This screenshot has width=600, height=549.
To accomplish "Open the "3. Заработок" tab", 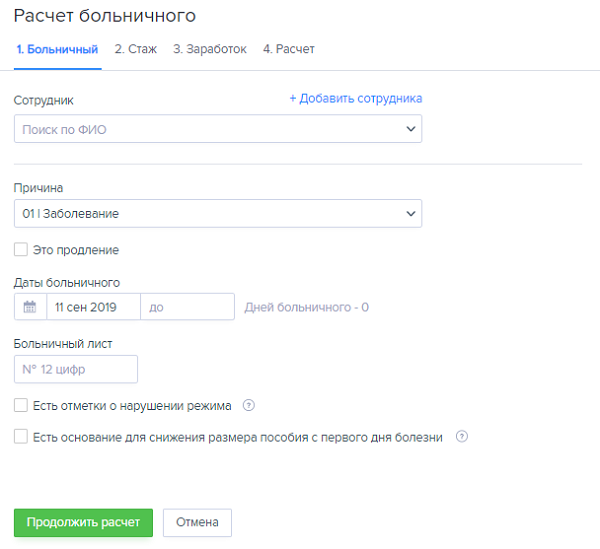I will pyautogui.click(x=209, y=48).
